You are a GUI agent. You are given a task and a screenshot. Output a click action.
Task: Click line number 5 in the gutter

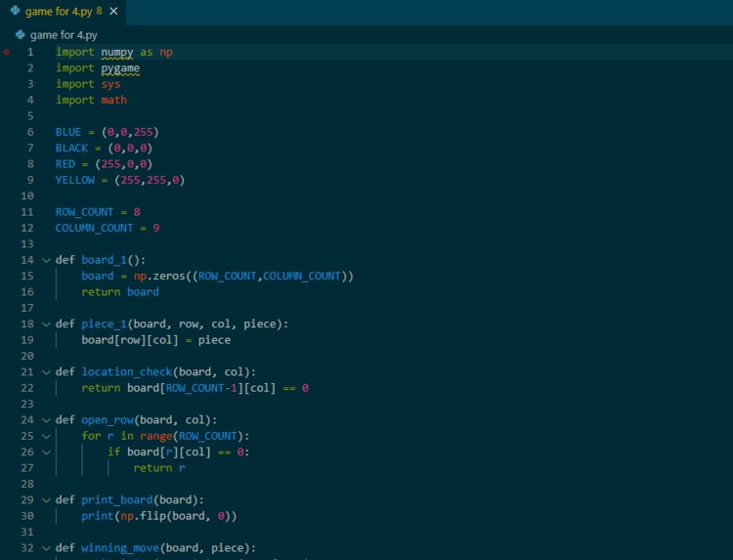pyautogui.click(x=30, y=116)
